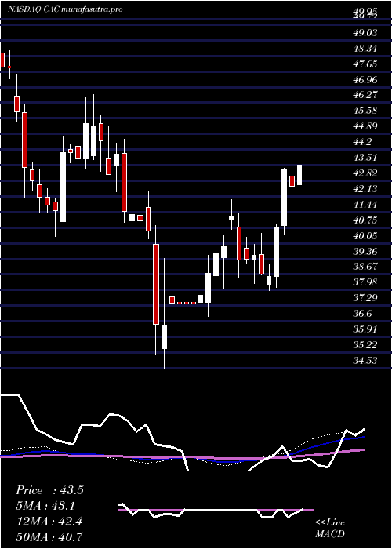Pick the 42.13 price label

(365, 189)
